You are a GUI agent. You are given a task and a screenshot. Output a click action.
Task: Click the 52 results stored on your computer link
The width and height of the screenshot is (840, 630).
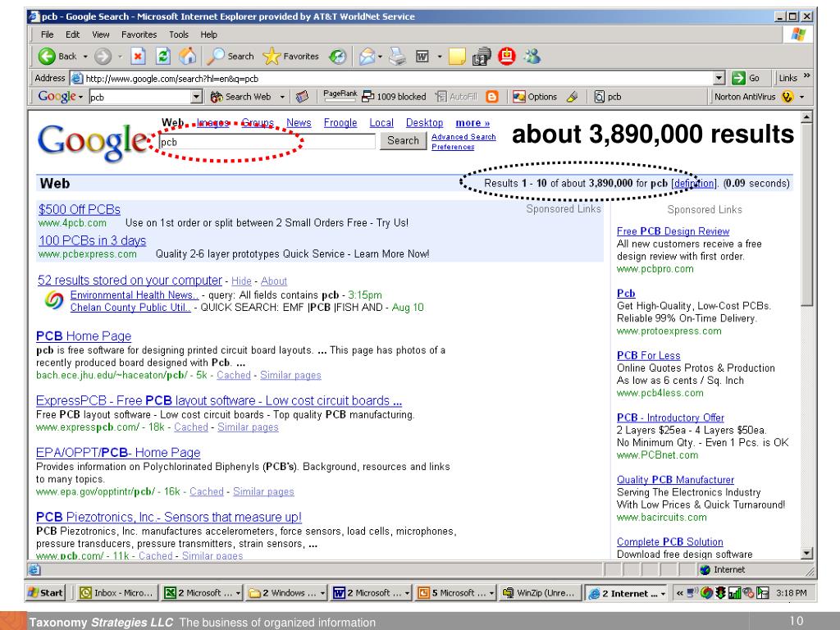tap(130, 281)
